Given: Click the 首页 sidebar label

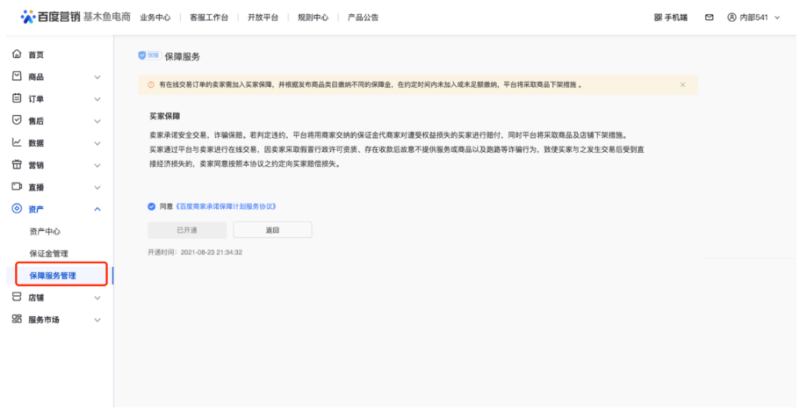Looking at the screenshot, I should (x=36, y=55).
